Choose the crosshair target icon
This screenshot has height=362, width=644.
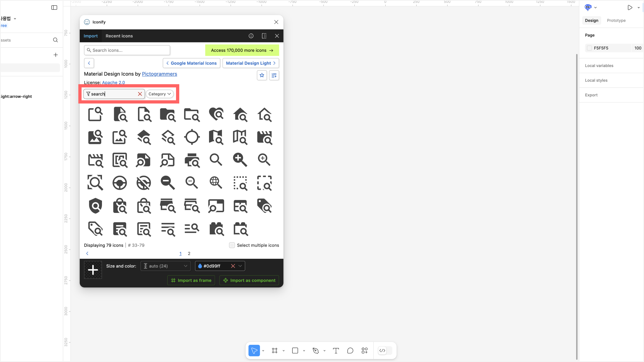[192, 137]
